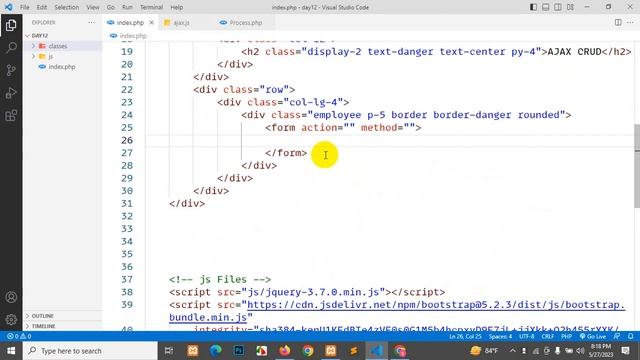Click line number 32 in gutter
640x360 pixels.
127,216
